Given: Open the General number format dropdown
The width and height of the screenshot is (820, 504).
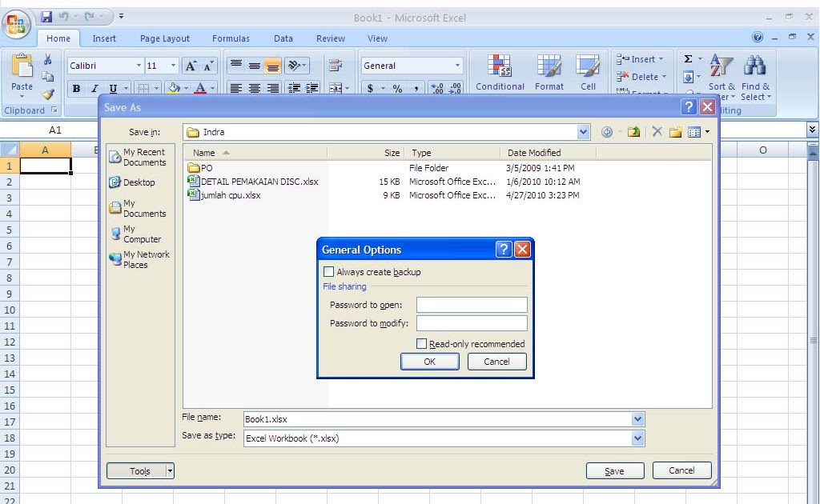Looking at the screenshot, I should click(x=457, y=66).
